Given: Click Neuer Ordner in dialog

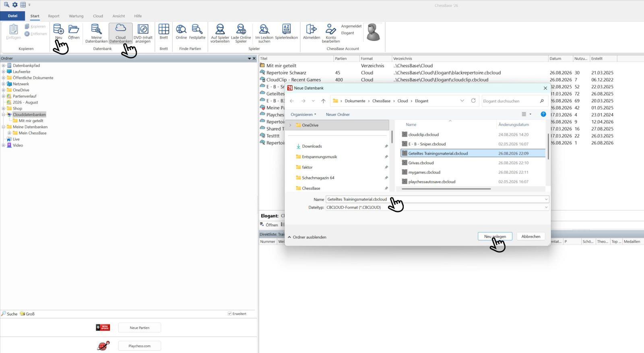Looking at the screenshot, I should pyautogui.click(x=338, y=114).
